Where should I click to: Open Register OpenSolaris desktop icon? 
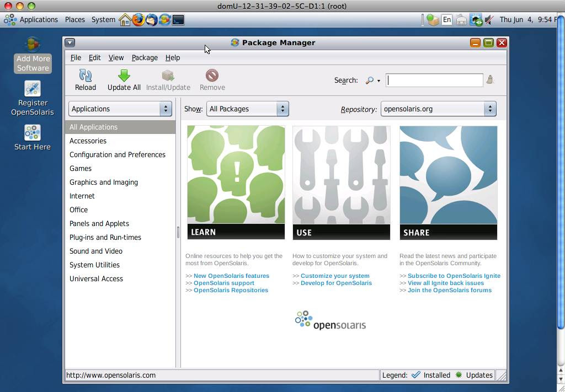(x=33, y=98)
